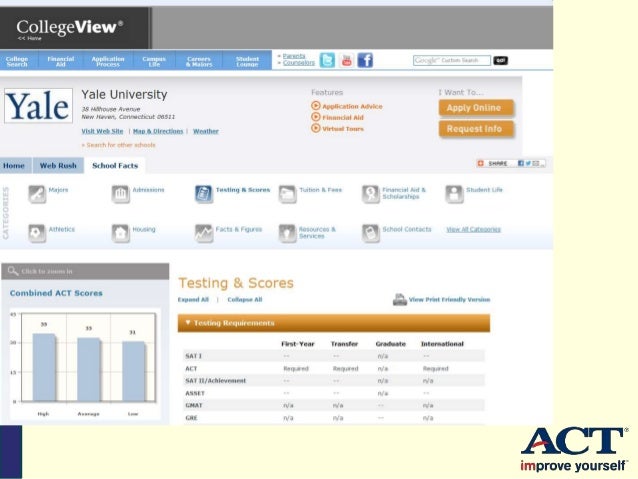Click the magnifier zoom-in icon
Image resolution: width=638 pixels, height=479 pixels.
point(13,271)
